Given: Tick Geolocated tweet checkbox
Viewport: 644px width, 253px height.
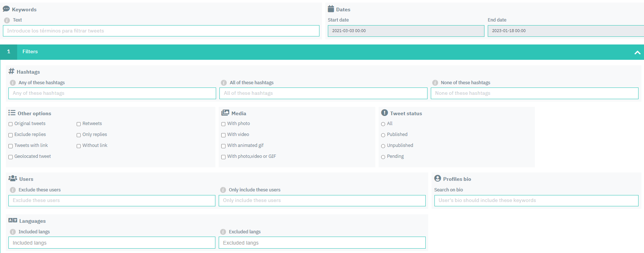Looking at the screenshot, I should point(11,157).
